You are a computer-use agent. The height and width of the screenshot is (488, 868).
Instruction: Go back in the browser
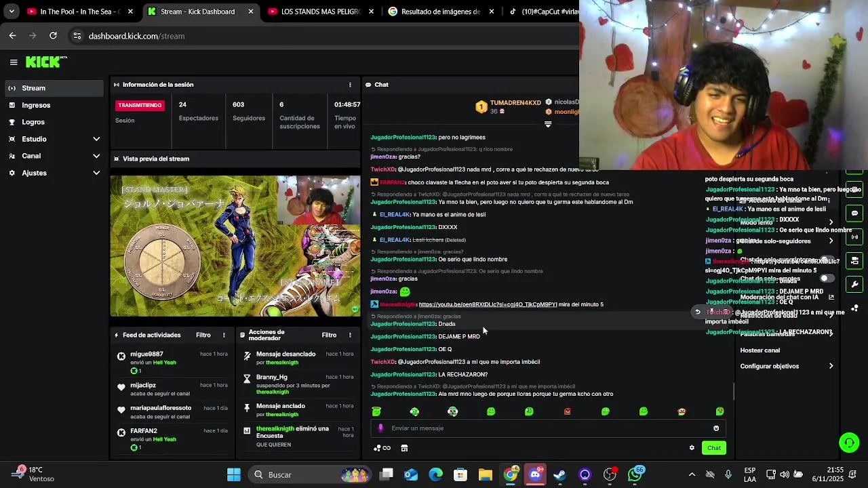12,36
